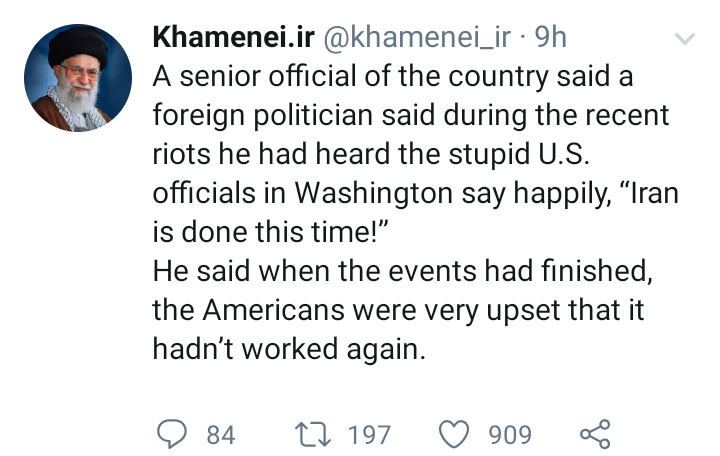The image size is (720, 456).
Task: Select the 'foreign politician said during' line
Action: click(411, 115)
